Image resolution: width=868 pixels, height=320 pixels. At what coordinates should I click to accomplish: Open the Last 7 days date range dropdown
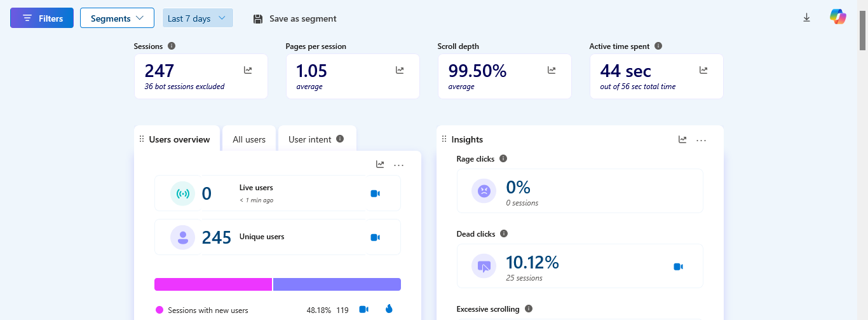(x=198, y=18)
